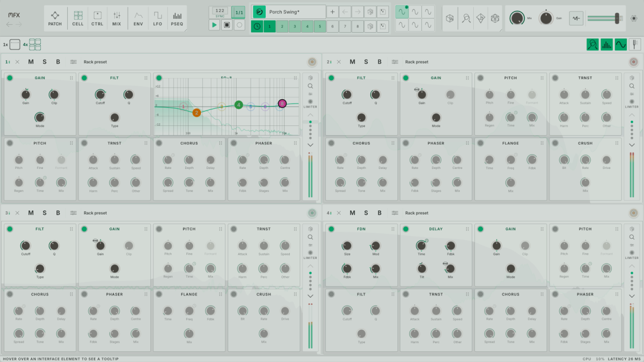Click the redo right arrow under MFX logo
The image size is (644, 362).
19,24
